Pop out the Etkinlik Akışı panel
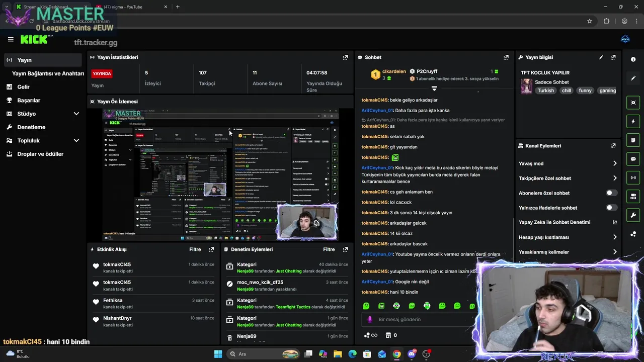This screenshot has width=644, height=362. coord(211,249)
